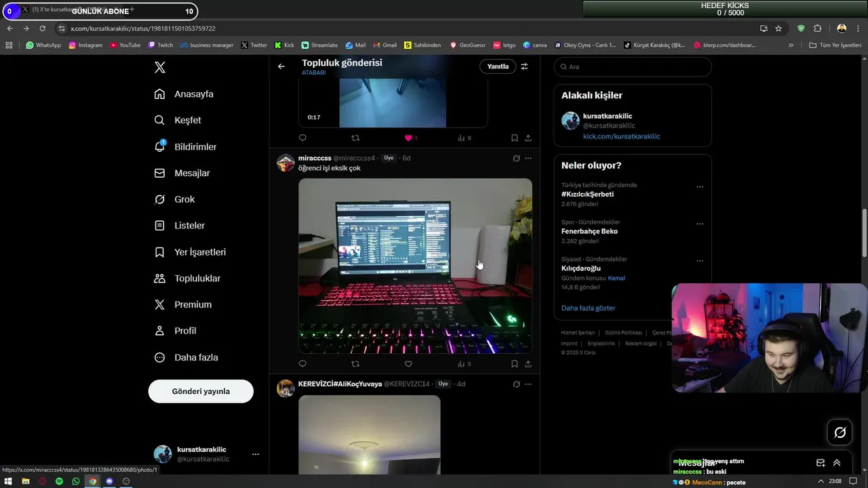Repost the video post above miracccss

[355, 138]
